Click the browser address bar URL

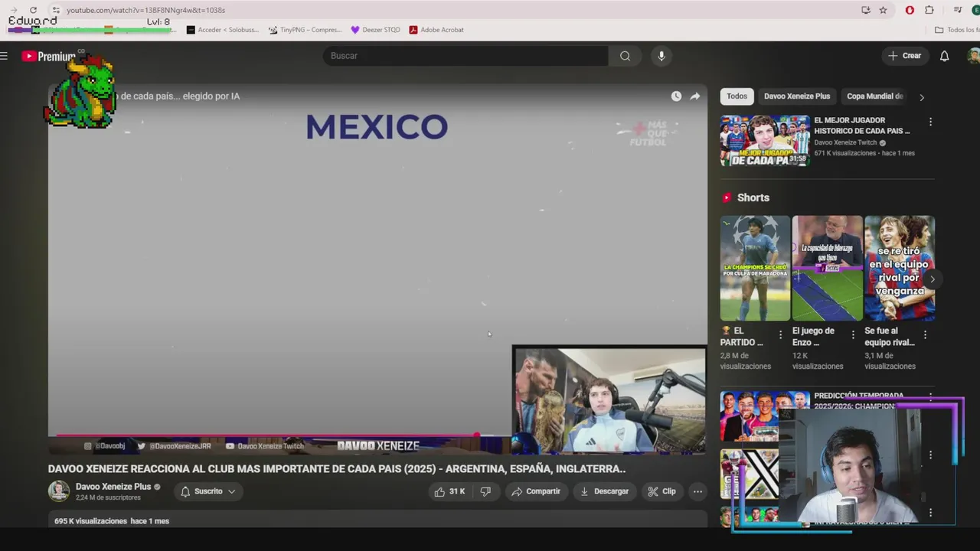pos(145,10)
